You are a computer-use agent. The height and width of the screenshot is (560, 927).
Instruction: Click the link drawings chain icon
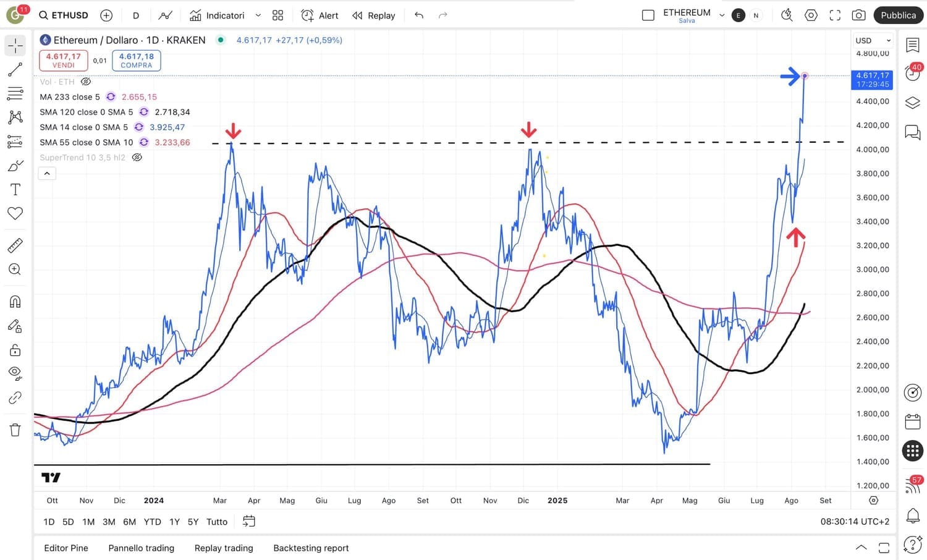click(15, 397)
